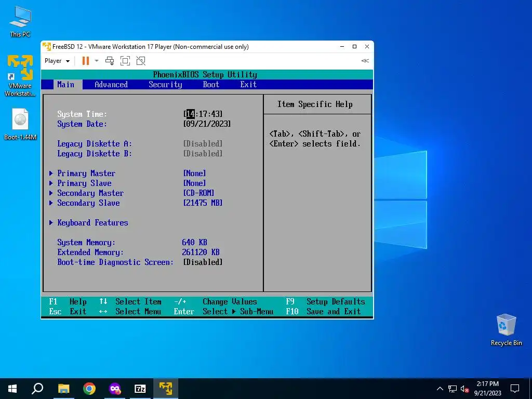Image resolution: width=532 pixels, height=399 pixels.
Task: Select the Primary Master entry
Action: pyautogui.click(x=86, y=174)
